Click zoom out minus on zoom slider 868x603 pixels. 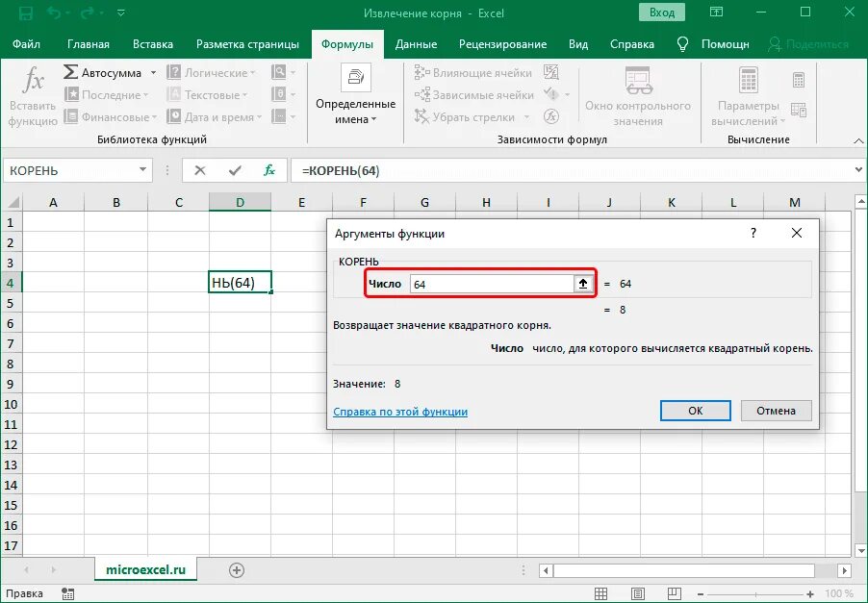pyautogui.click(x=701, y=594)
